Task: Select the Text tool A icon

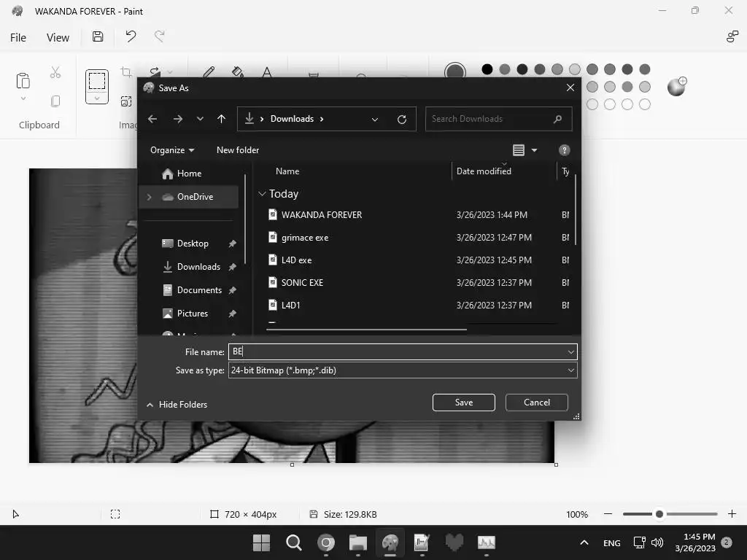Action: pyautogui.click(x=267, y=72)
